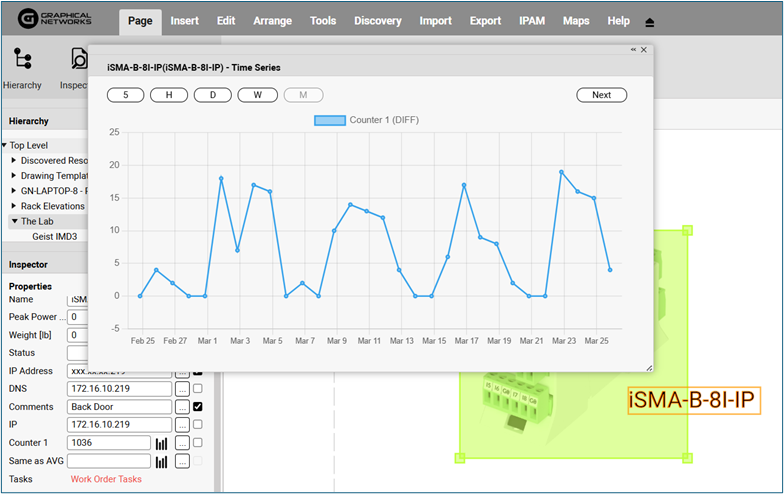Uncheck the Comments row checkbox
784x494 pixels.
tap(198, 406)
